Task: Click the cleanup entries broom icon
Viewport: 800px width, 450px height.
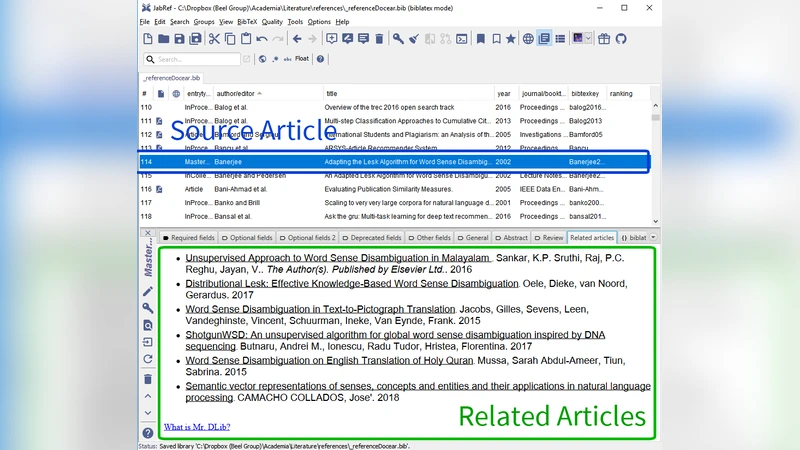Action: (x=413, y=39)
